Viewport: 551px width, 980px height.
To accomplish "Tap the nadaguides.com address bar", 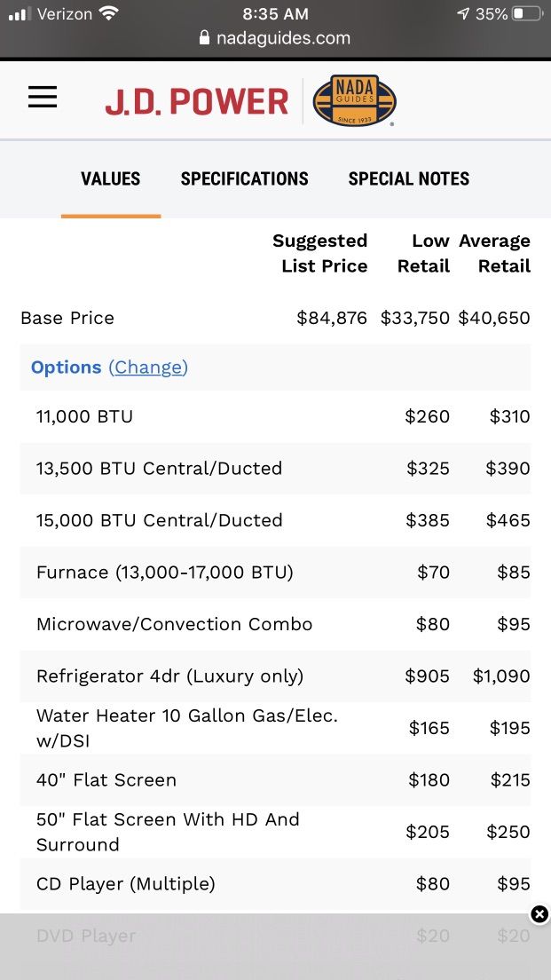I will pyautogui.click(x=275, y=38).
